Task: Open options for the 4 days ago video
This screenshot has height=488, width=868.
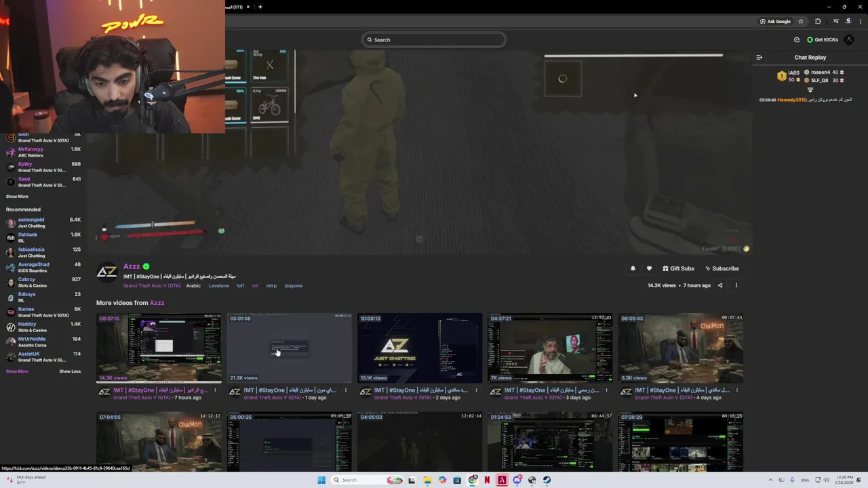Action: click(x=737, y=390)
